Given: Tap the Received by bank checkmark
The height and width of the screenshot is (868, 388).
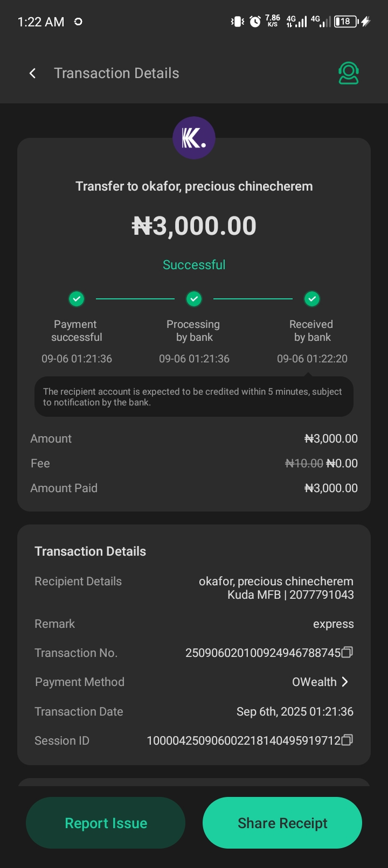Looking at the screenshot, I should click(312, 298).
